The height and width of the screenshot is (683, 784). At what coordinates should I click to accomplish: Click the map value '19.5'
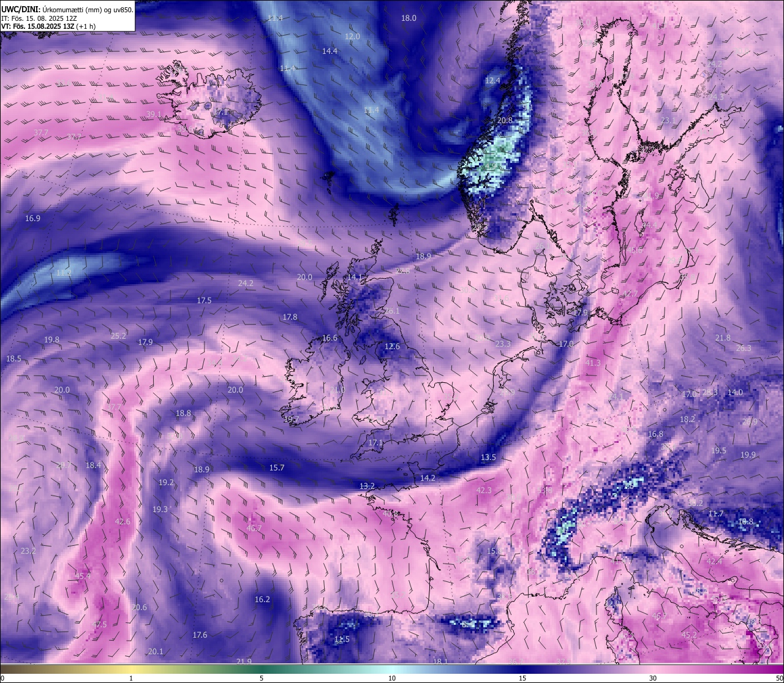pyautogui.click(x=718, y=451)
